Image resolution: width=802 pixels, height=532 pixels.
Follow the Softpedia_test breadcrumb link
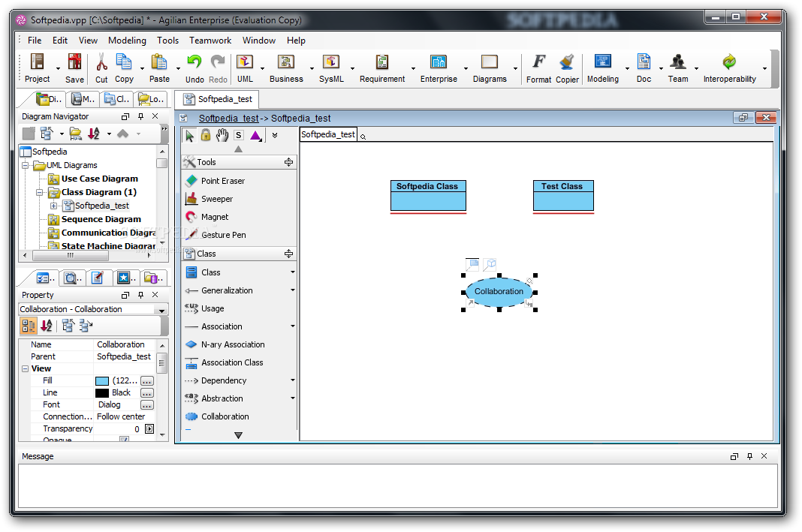pyautogui.click(x=228, y=118)
